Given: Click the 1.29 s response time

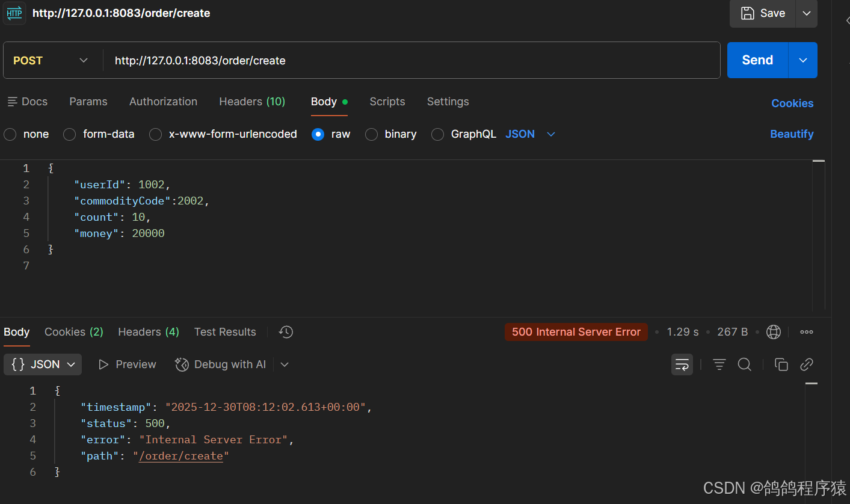Looking at the screenshot, I should tap(683, 332).
